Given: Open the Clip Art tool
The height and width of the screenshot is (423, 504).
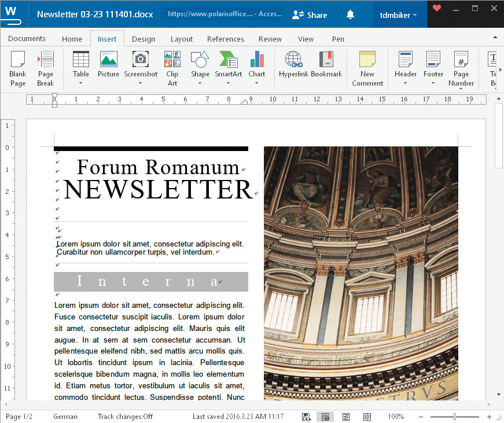Looking at the screenshot, I should pyautogui.click(x=172, y=68).
